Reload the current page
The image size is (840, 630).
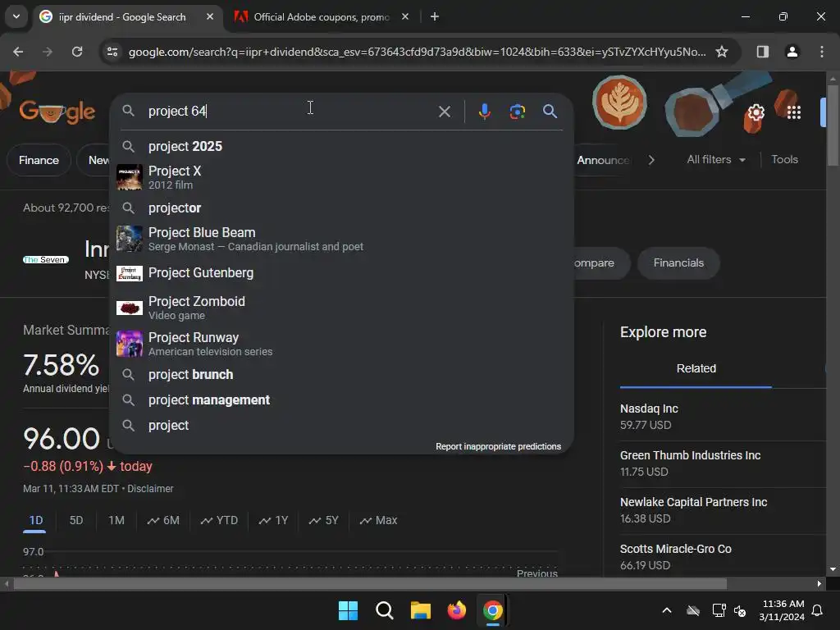click(77, 52)
